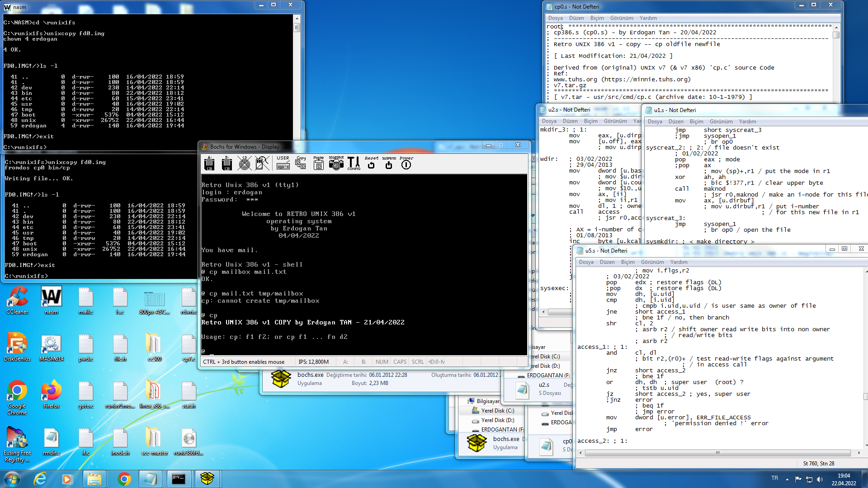Image resolution: width=868 pixels, height=488 pixels.
Task: Open the Windows Start menu
Action: (12, 479)
